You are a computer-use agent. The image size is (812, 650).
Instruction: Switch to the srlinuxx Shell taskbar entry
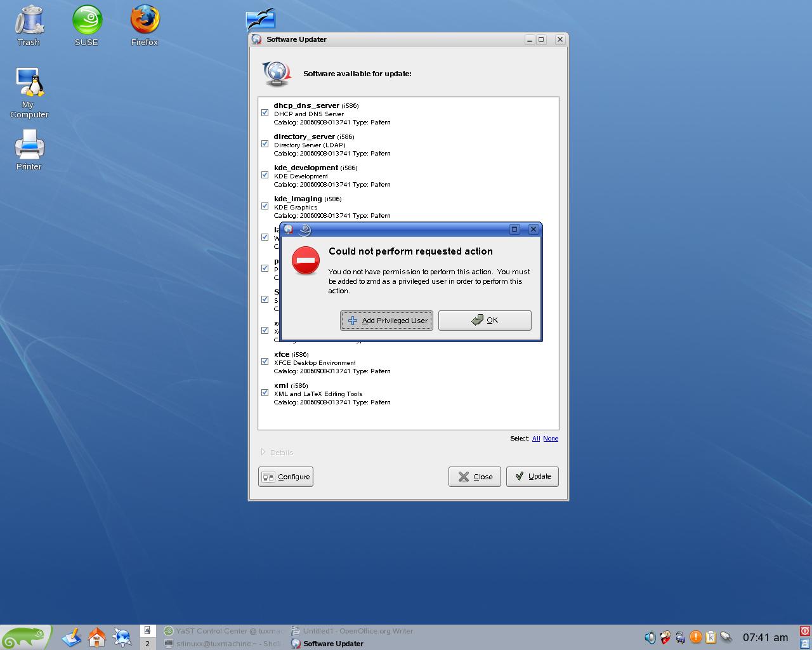pyautogui.click(x=223, y=644)
